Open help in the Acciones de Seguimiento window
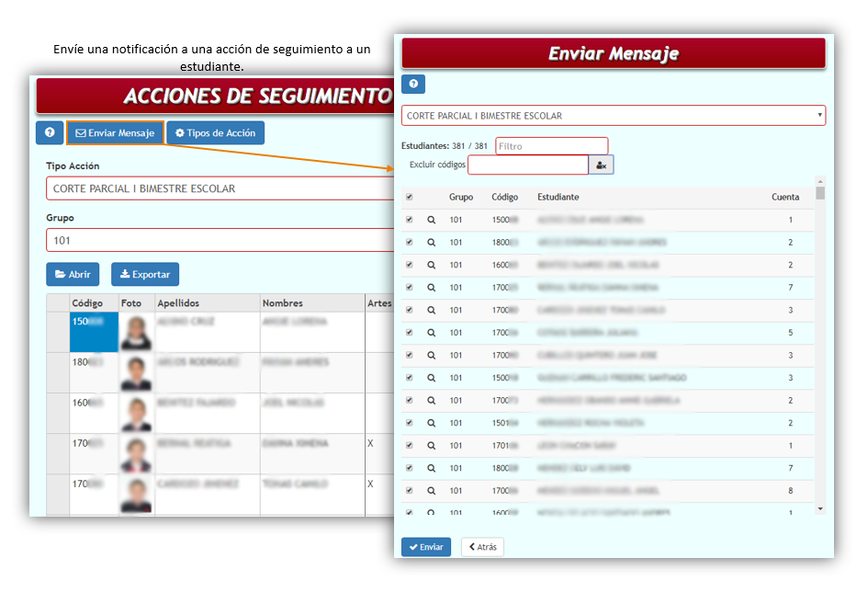868x592 pixels. point(50,133)
